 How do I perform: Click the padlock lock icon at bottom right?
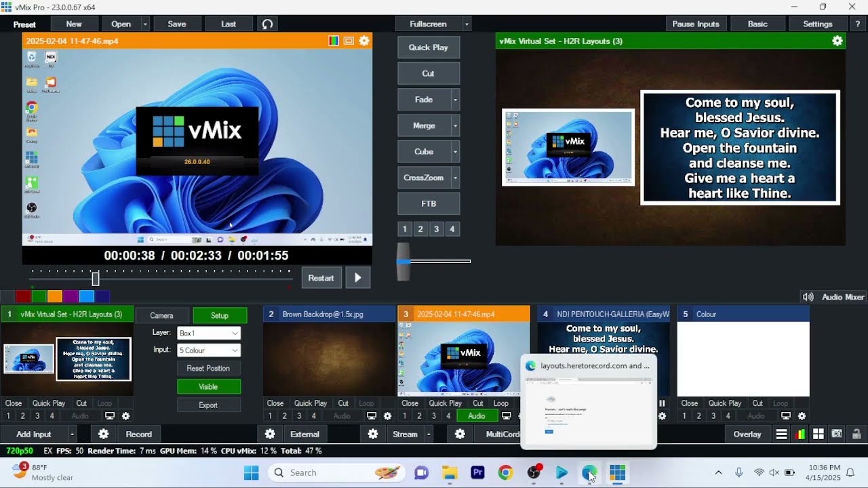[x=856, y=434]
